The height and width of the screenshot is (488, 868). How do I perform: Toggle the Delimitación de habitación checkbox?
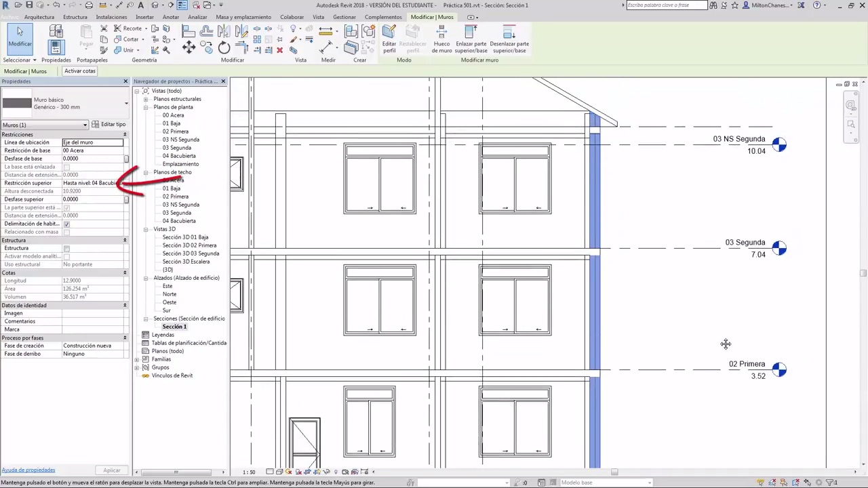coord(66,224)
